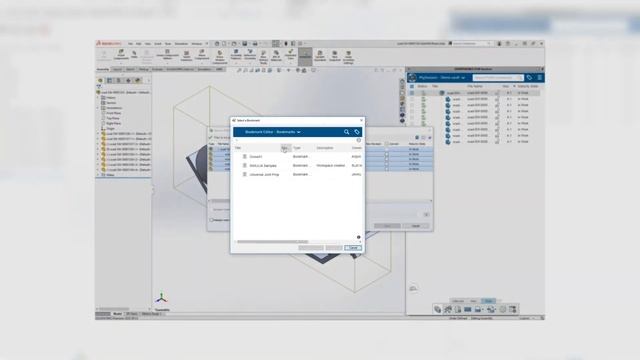The width and height of the screenshot is (640, 360).
Task: Click Save button in the background save dialog
Action: tap(387, 226)
